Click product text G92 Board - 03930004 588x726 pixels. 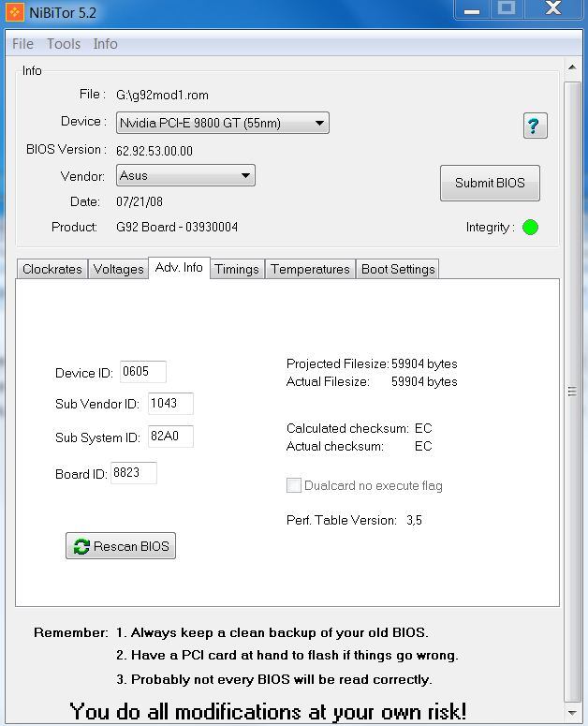tap(177, 227)
